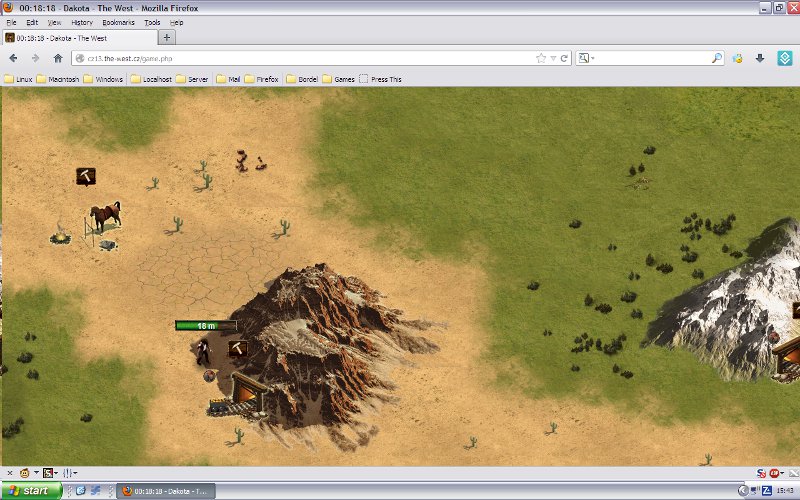Open the Help menu
The height and width of the screenshot is (500, 800).
177,22
